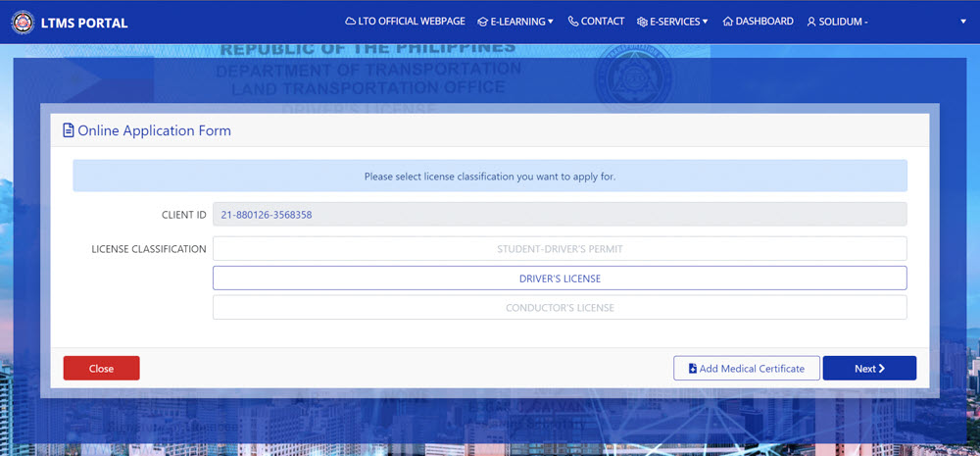Click the cloud icon beside LTO Official Webpage
Viewport: 980px width, 456px height.
(x=351, y=22)
